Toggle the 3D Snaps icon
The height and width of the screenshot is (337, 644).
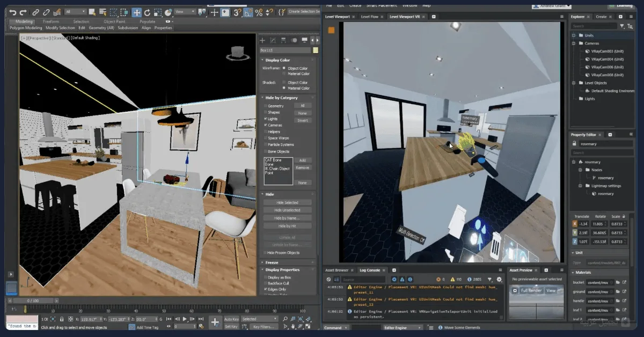click(x=237, y=12)
